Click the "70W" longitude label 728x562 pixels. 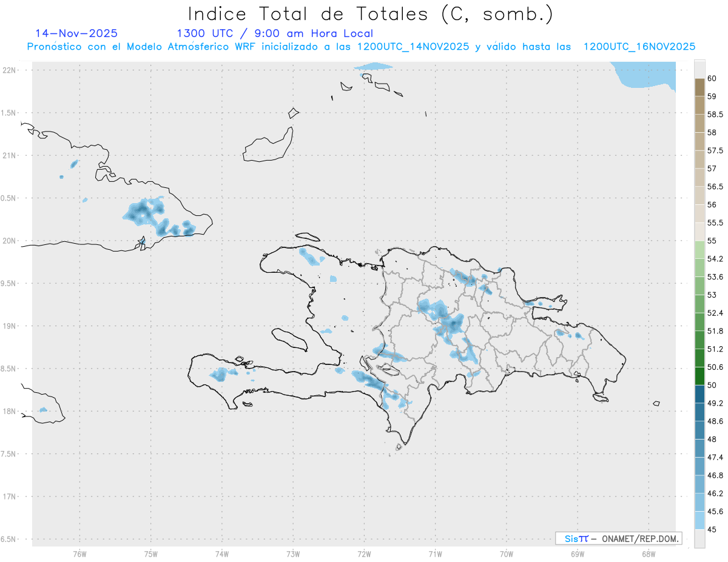tap(507, 554)
